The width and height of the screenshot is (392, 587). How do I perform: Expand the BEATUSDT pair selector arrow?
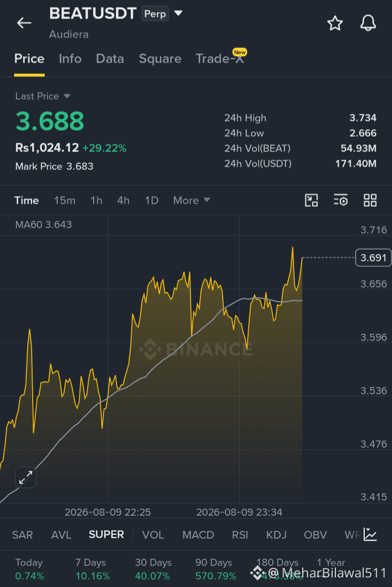[178, 14]
